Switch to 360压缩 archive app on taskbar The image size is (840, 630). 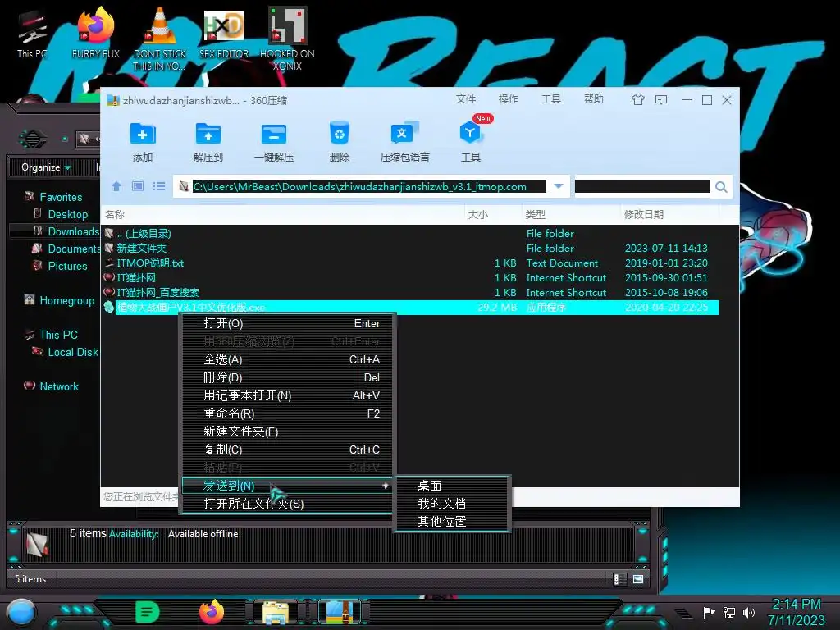340,613
